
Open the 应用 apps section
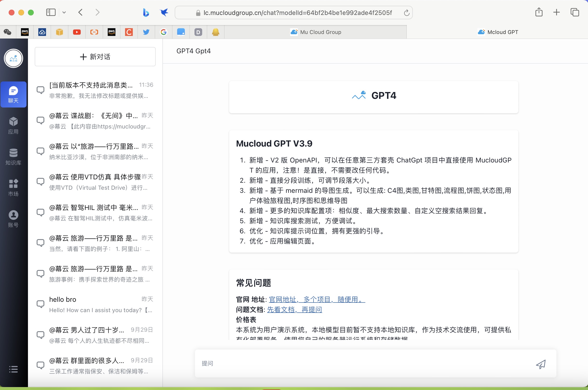[x=13, y=126]
